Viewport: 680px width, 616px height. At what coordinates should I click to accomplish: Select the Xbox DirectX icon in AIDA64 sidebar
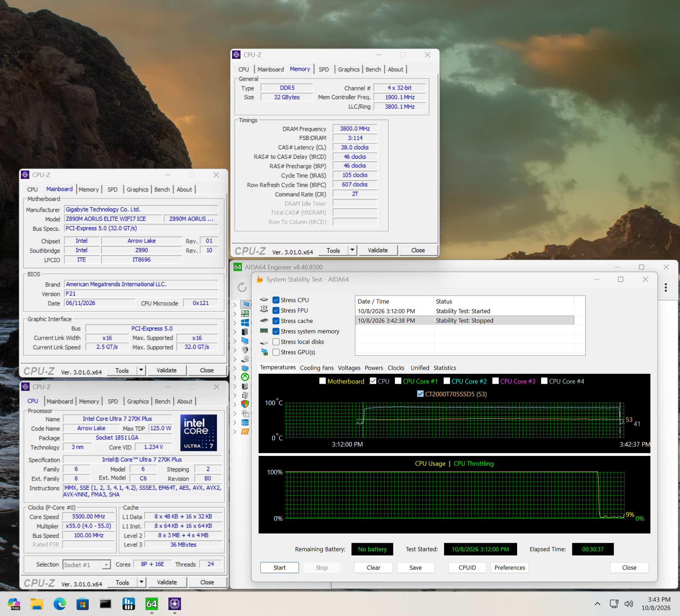(x=245, y=377)
